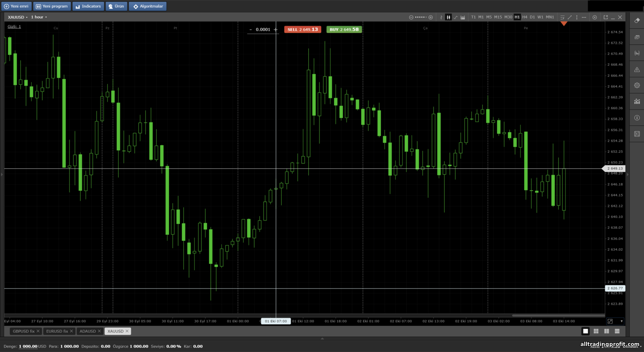Click the 1 000.00 balance value
644x352 pixels.
pos(28,346)
